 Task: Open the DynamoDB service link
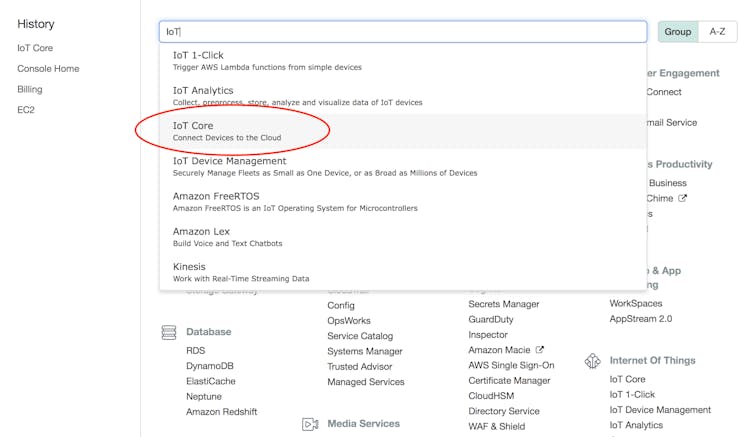210,366
